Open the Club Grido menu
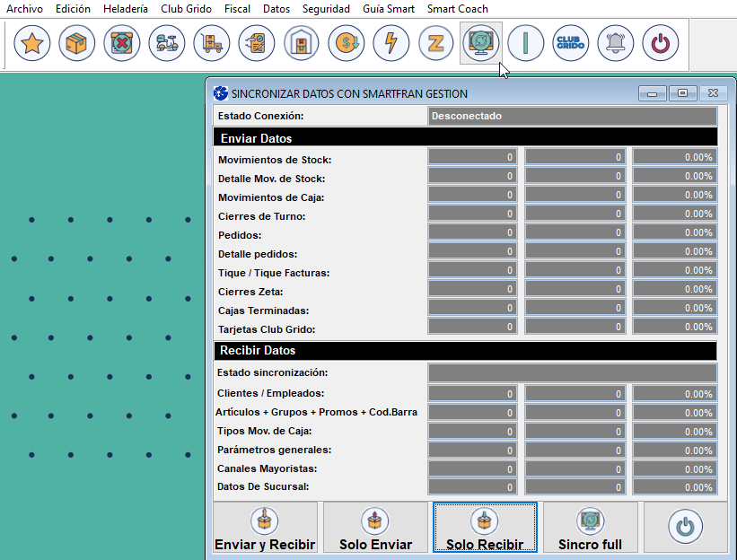Image resolution: width=737 pixels, height=560 pixels. pos(186,9)
